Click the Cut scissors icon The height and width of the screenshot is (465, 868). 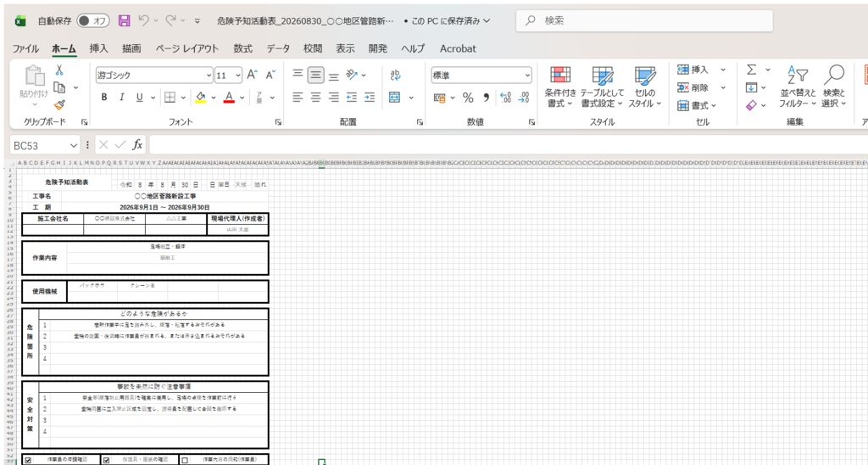click(59, 70)
